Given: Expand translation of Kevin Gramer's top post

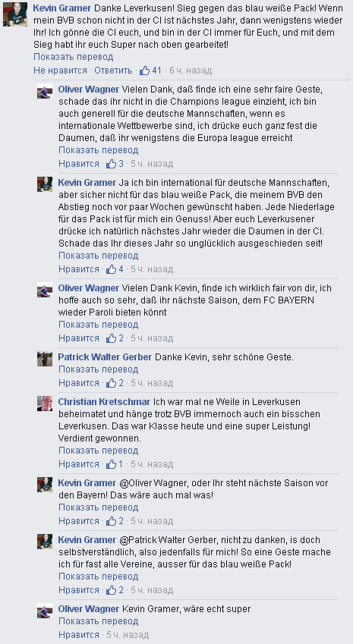Looking at the screenshot, I should pos(73,57).
